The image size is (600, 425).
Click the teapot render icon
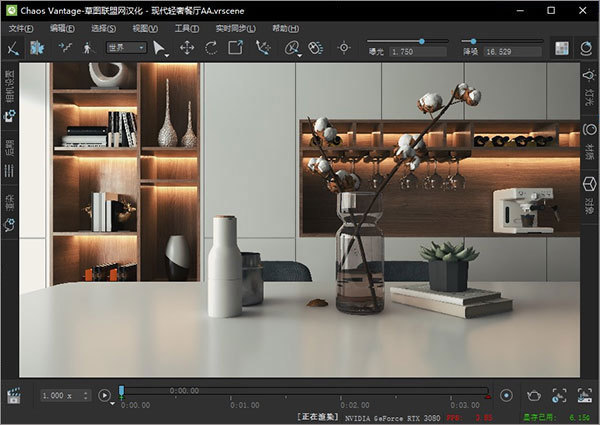pos(534,396)
